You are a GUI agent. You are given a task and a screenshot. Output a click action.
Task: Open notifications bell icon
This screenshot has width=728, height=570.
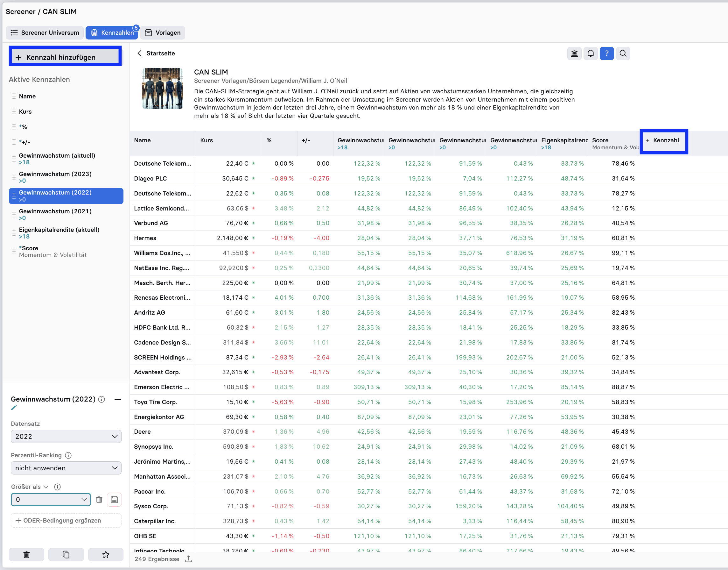[591, 53]
